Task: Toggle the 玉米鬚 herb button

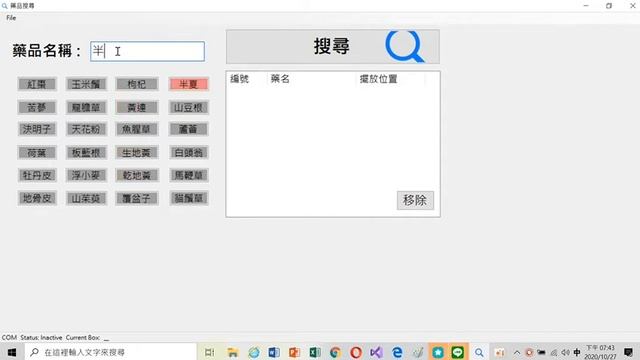Action: click(86, 84)
